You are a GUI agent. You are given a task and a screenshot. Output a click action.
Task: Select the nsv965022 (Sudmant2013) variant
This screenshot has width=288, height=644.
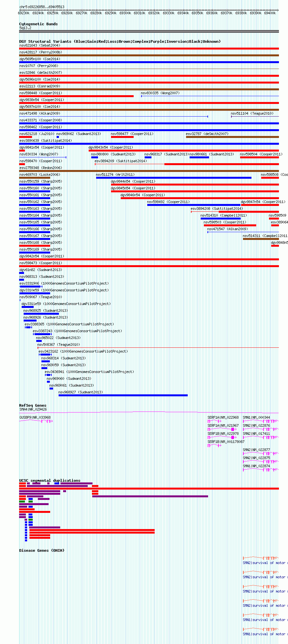39,341
